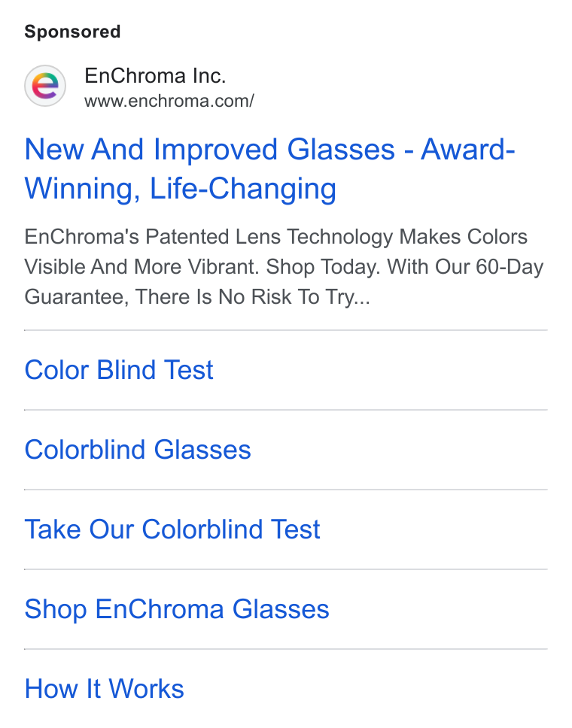Go to the Colorblind Glasses sitelink
Image resolution: width=572 pixels, height=728 pixels.
pyautogui.click(x=138, y=450)
